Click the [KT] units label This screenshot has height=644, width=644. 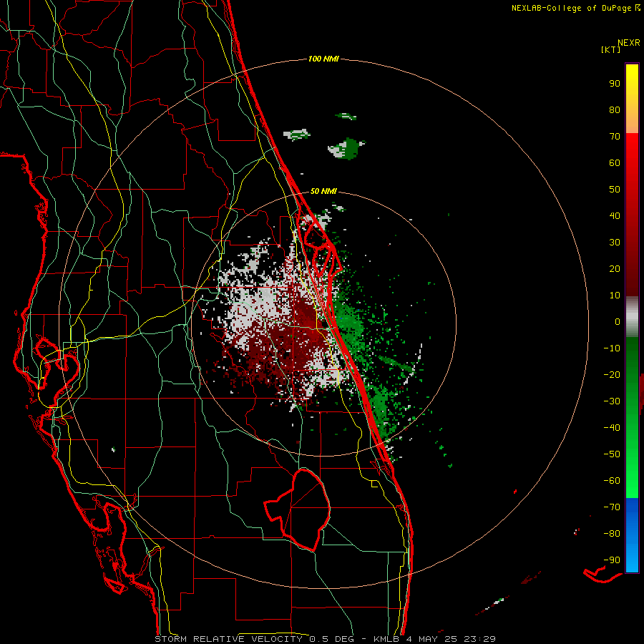(611, 49)
